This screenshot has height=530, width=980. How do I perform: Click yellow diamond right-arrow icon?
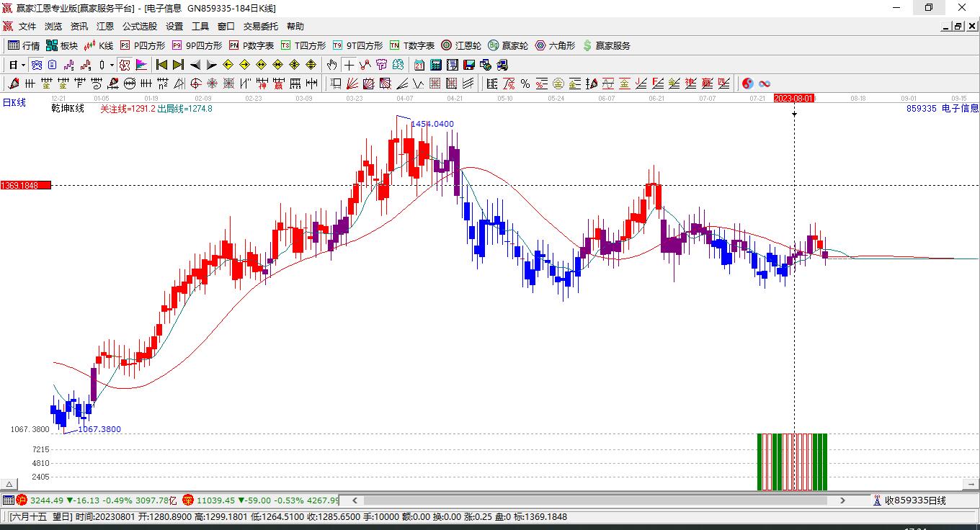[244, 65]
